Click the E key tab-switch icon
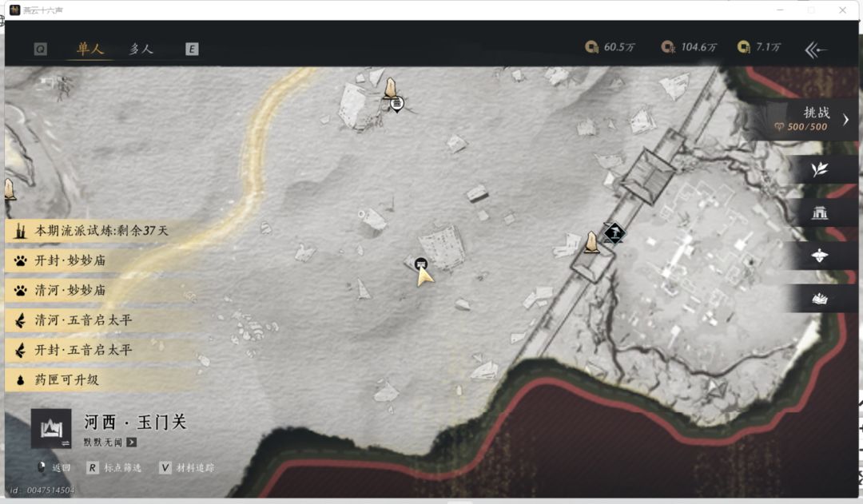The width and height of the screenshot is (863, 504). point(192,49)
